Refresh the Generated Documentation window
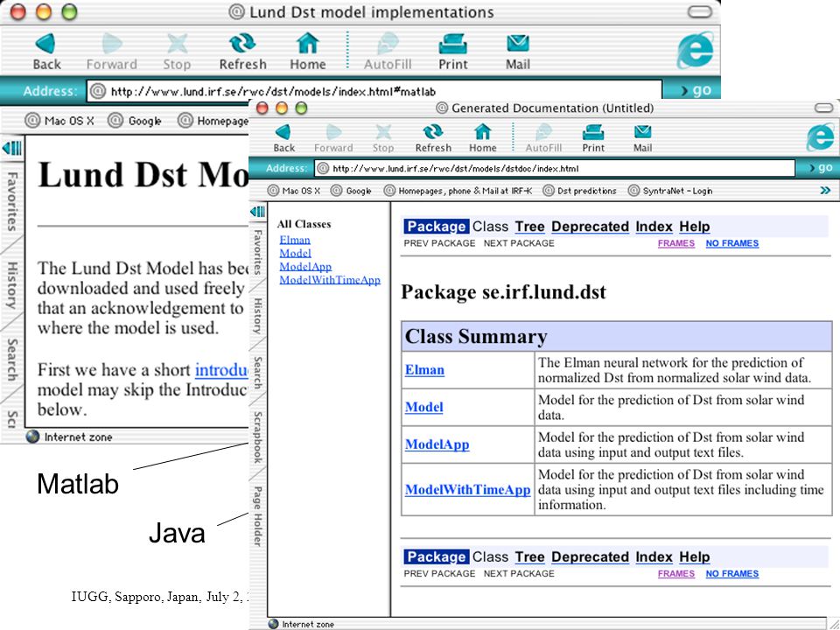The width and height of the screenshot is (840, 630). [433, 139]
